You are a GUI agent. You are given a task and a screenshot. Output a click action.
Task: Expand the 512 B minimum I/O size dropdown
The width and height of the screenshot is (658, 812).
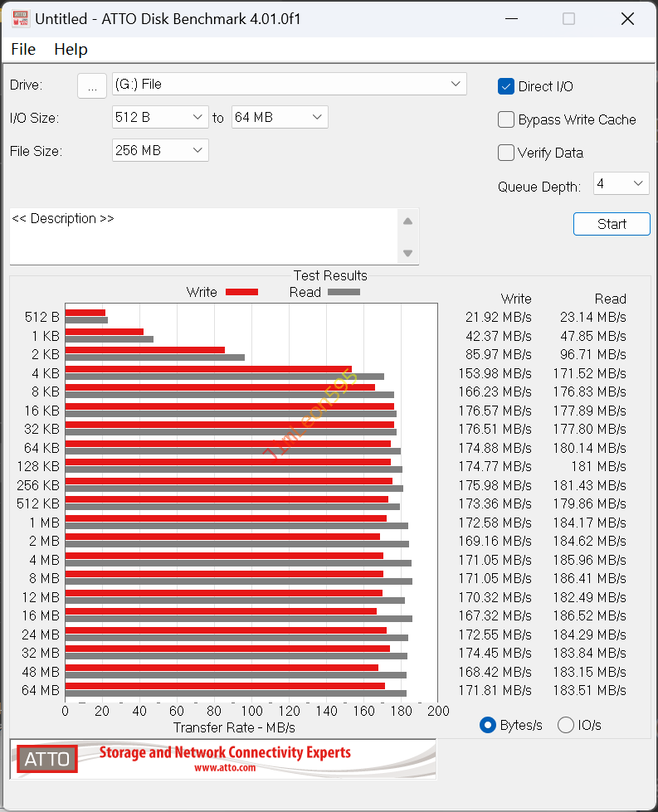point(160,117)
